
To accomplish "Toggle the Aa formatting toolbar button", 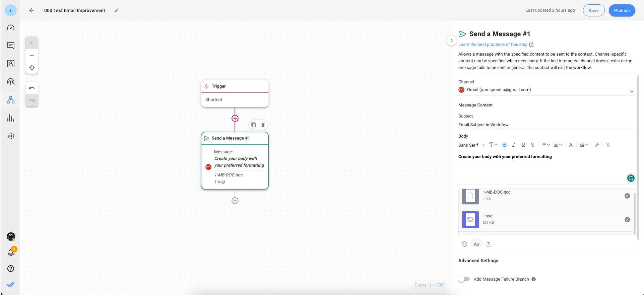I will [x=476, y=244].
